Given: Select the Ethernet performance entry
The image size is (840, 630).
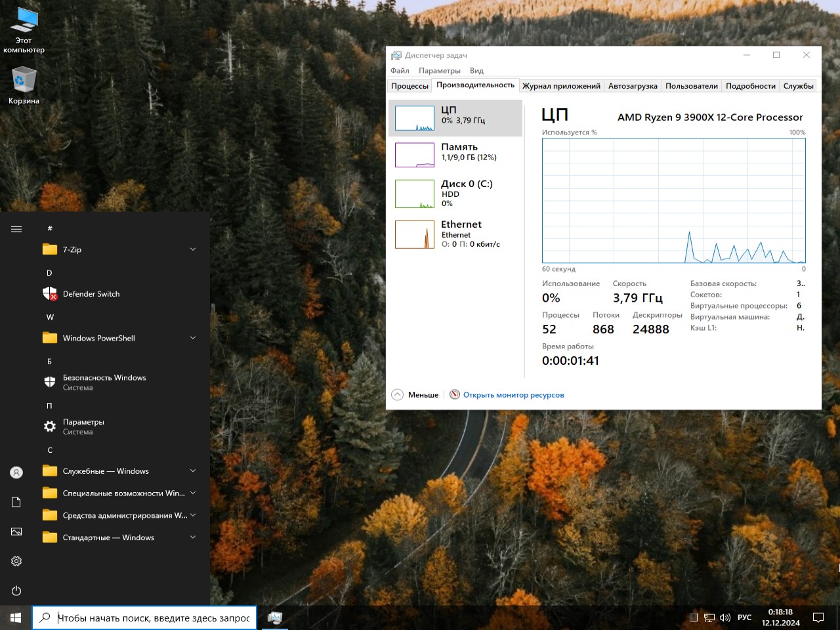Looking at the screenshot, I should pos(455,234).
